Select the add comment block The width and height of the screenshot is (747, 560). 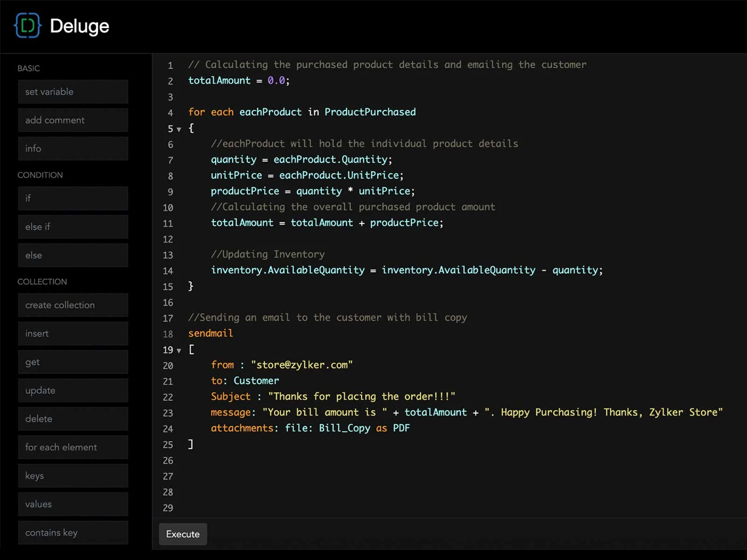[73, 120]
